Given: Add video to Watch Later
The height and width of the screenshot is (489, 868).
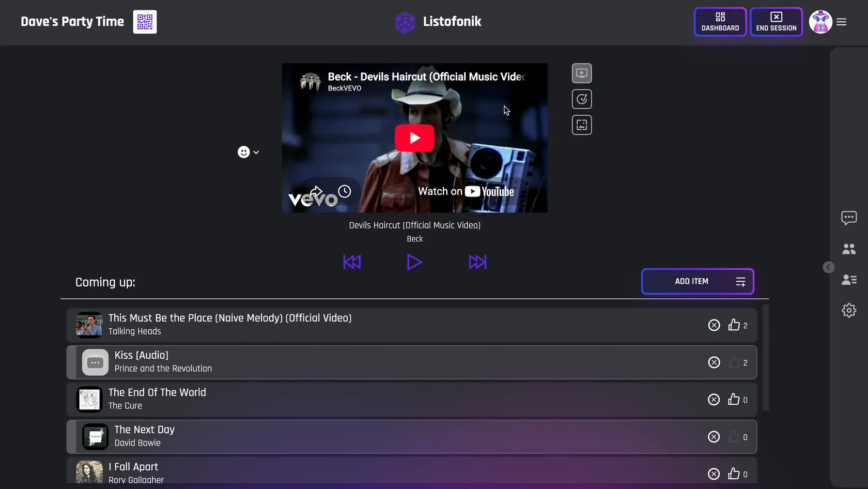Looking at the screenshot, I should (345, 191).
